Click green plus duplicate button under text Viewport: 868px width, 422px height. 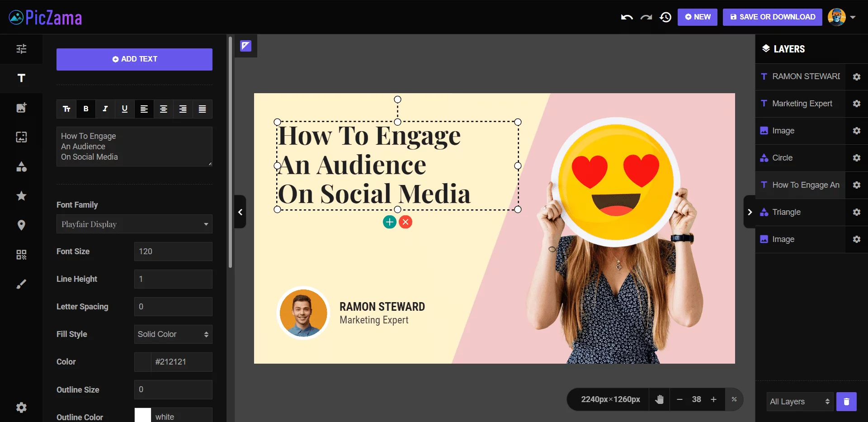click(390, 222)
